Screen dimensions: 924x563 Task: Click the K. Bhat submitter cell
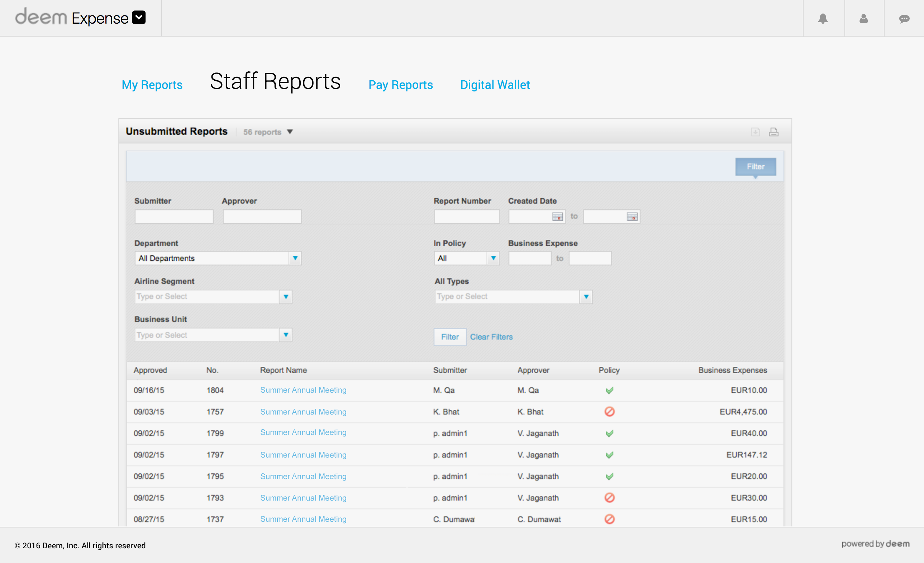[446, 412]
